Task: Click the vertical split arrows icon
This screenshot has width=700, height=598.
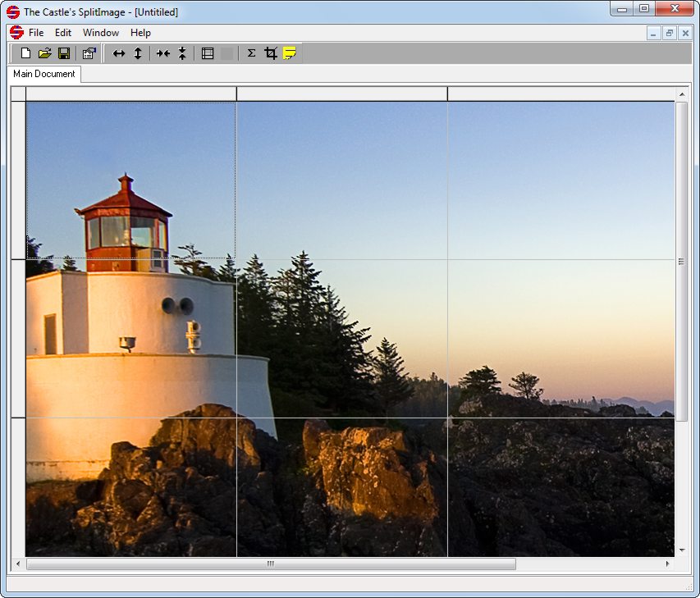Action: click(x=138, y=53)
